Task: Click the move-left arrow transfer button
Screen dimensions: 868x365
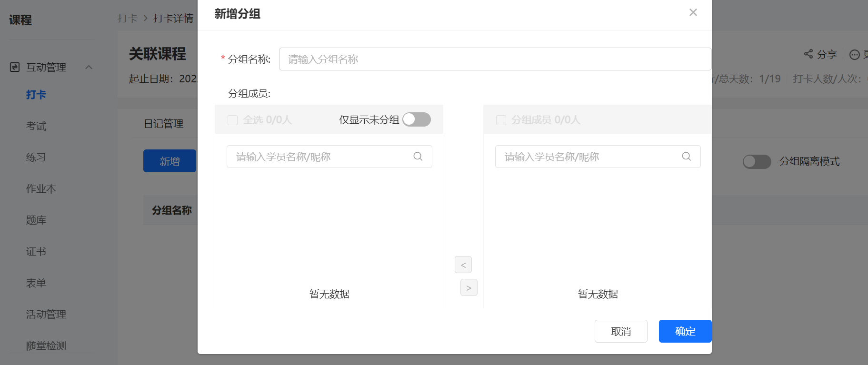Action: 463,265
